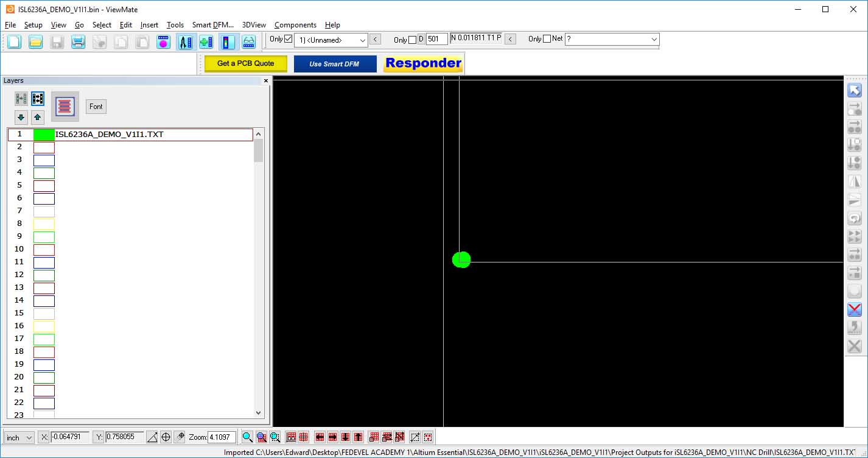
Task: Enable the Only checkbox next to D
Action: point(412,40)
